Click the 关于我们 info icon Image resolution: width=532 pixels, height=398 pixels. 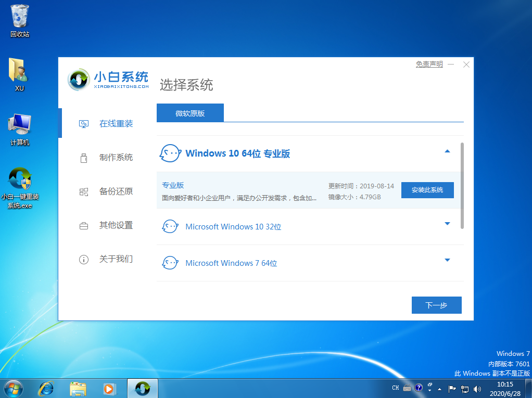(84, 259)
